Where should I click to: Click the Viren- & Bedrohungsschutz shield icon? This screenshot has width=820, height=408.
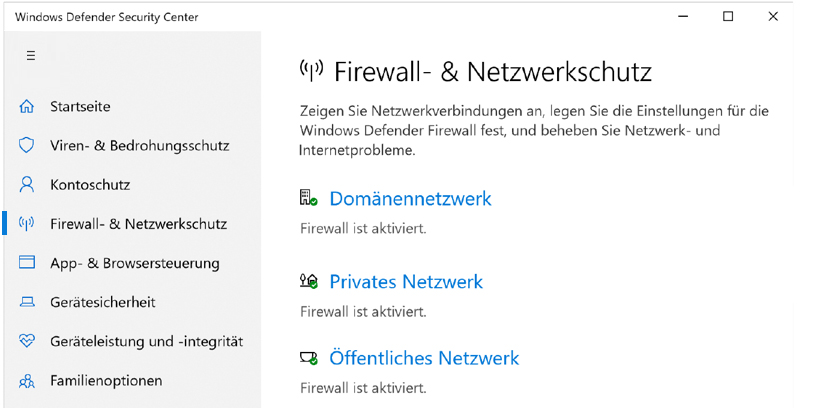26,145
